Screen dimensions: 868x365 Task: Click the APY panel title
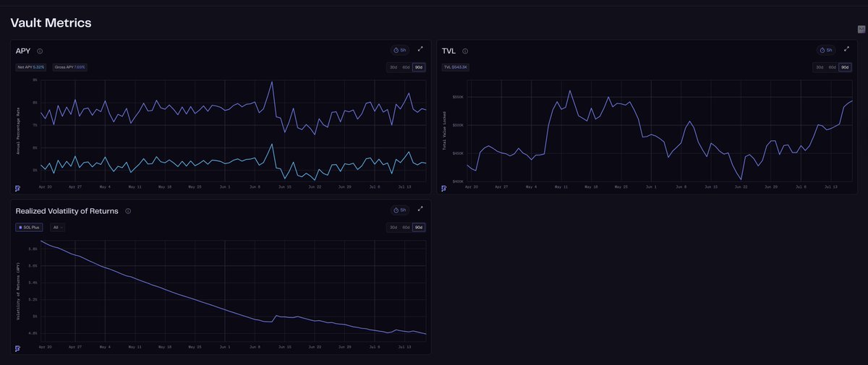tap(24, 51)
